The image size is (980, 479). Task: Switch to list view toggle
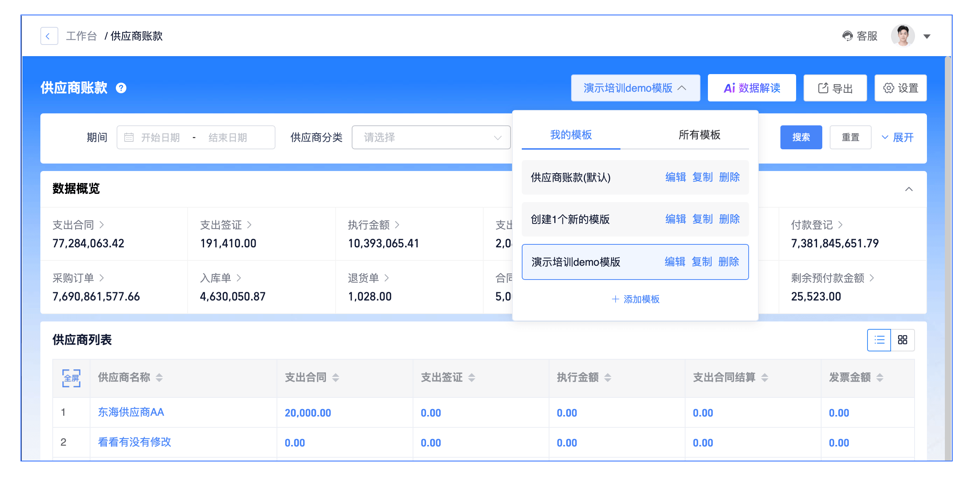(879, 340)
